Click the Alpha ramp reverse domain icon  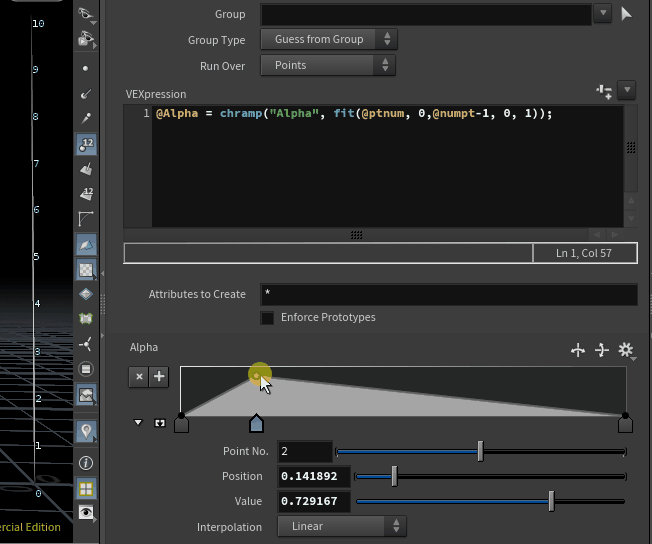click(x=578, y=350)
